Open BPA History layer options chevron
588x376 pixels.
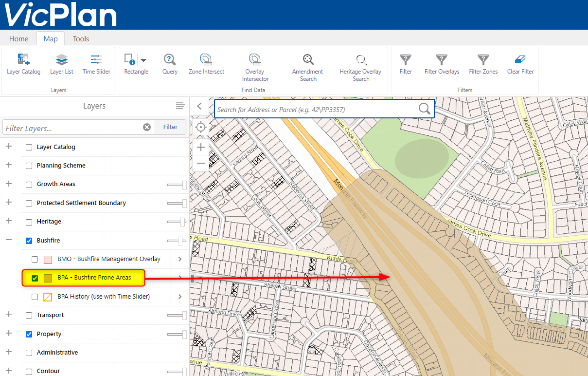[180, 296]
